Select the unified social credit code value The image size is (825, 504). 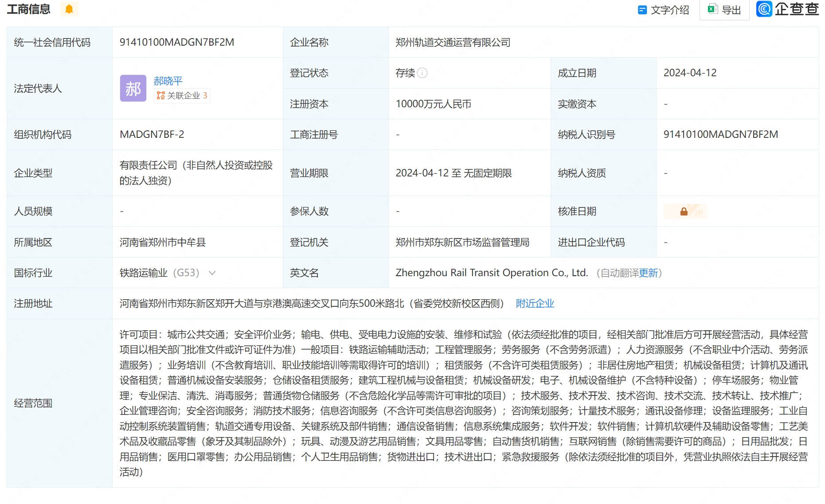pos(176,42)
